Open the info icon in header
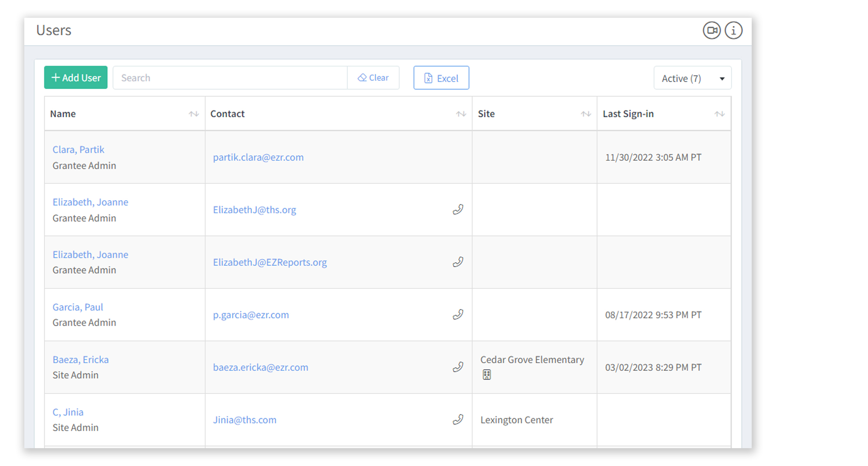Image resolution: width=868 pixels, height=466 pixels. pos(733,30)
